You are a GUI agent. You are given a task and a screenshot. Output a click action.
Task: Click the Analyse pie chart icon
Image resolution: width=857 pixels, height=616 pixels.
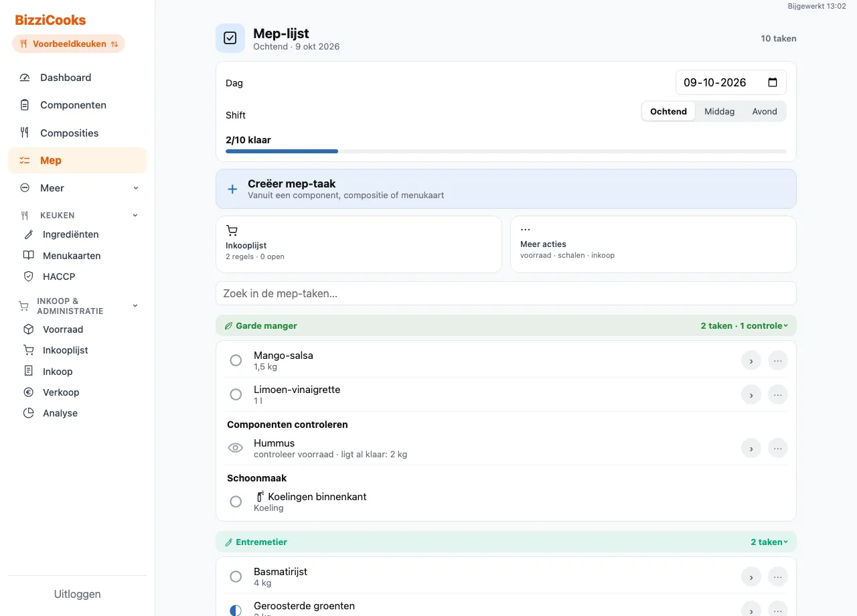[28, 413]
